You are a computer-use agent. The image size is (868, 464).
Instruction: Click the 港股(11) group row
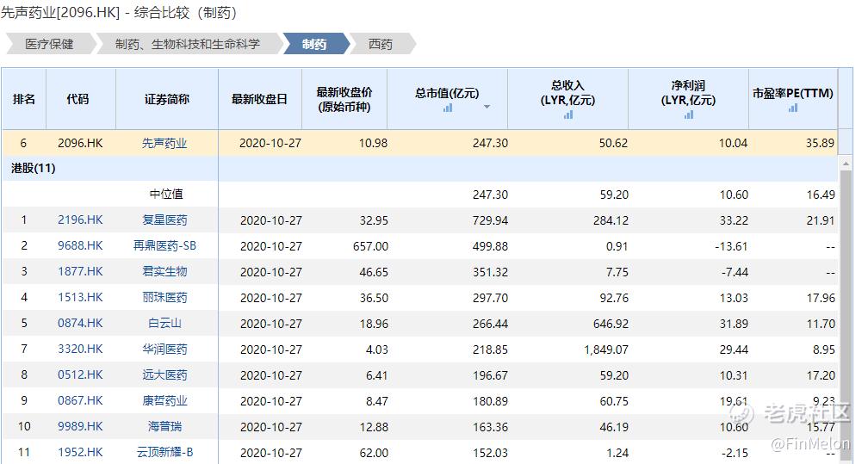[419, 169]
